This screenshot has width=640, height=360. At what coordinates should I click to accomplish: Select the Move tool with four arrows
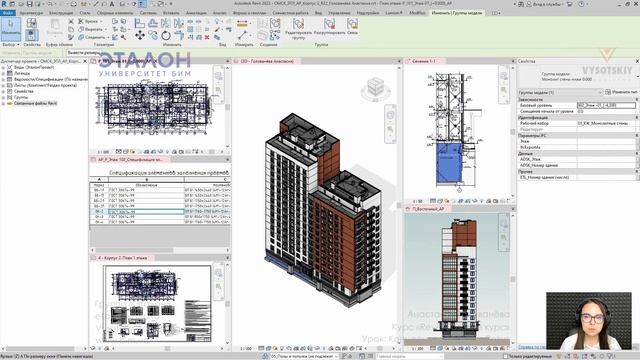click(x=140, y=36)
